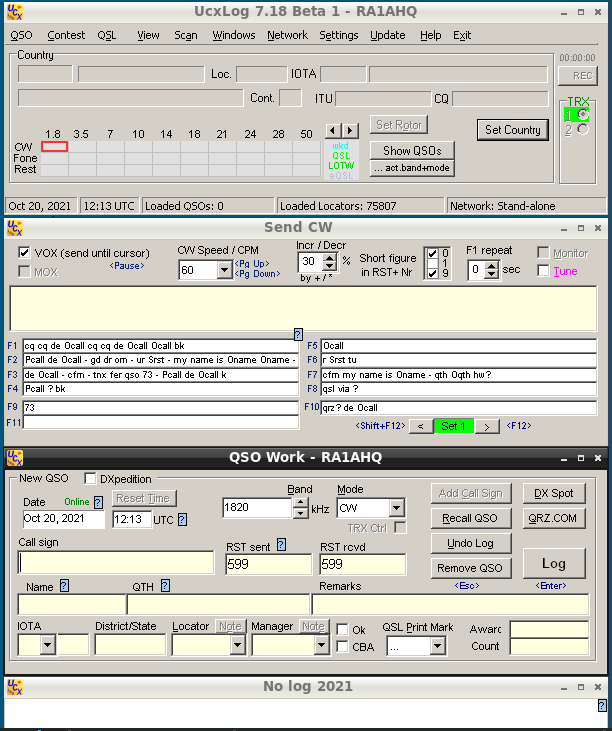The height and width of the screenshot is (731, 612).
Task: Open the Mode dropdown
Action: pyautogui.click(x=396, y=508)
